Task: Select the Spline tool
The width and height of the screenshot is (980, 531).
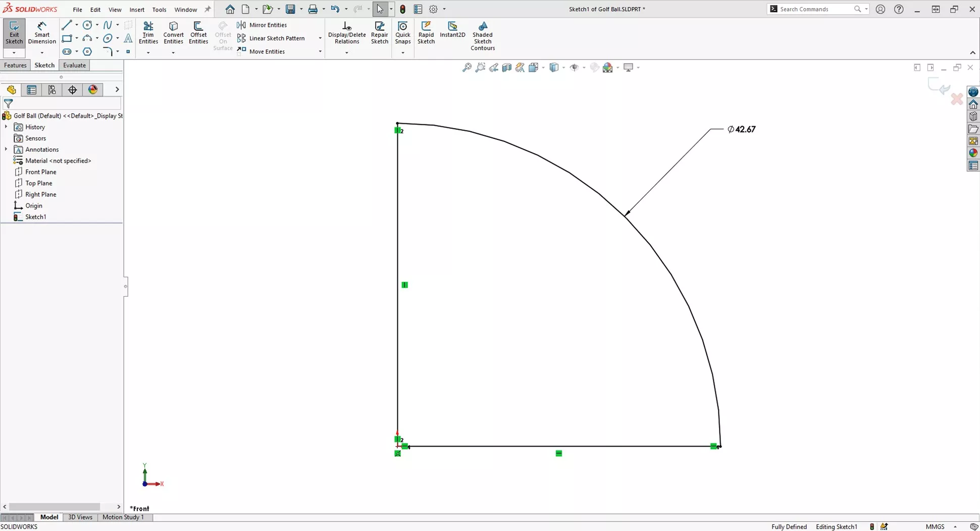Action: [108, 24]
